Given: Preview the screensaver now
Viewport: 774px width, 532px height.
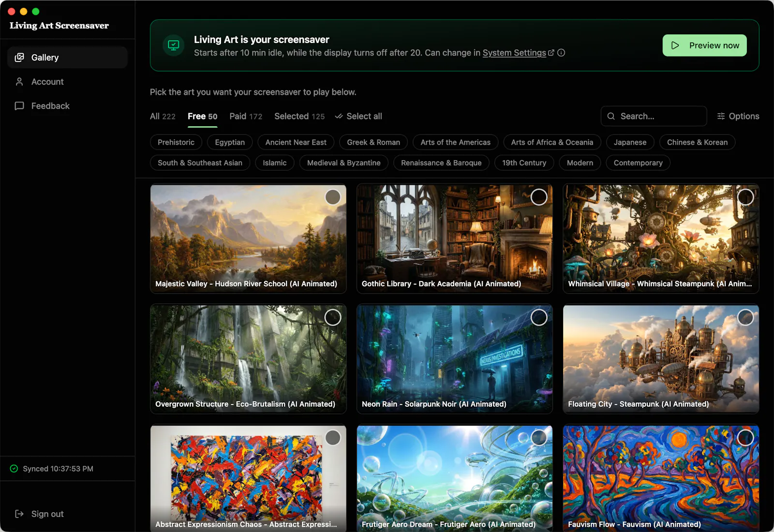Looking at the screenshot, I should click(x=704, y=45).
